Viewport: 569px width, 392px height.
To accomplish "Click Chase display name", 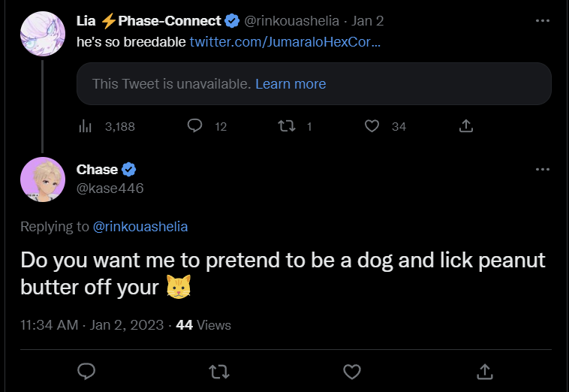I will [x=97, y=170].
